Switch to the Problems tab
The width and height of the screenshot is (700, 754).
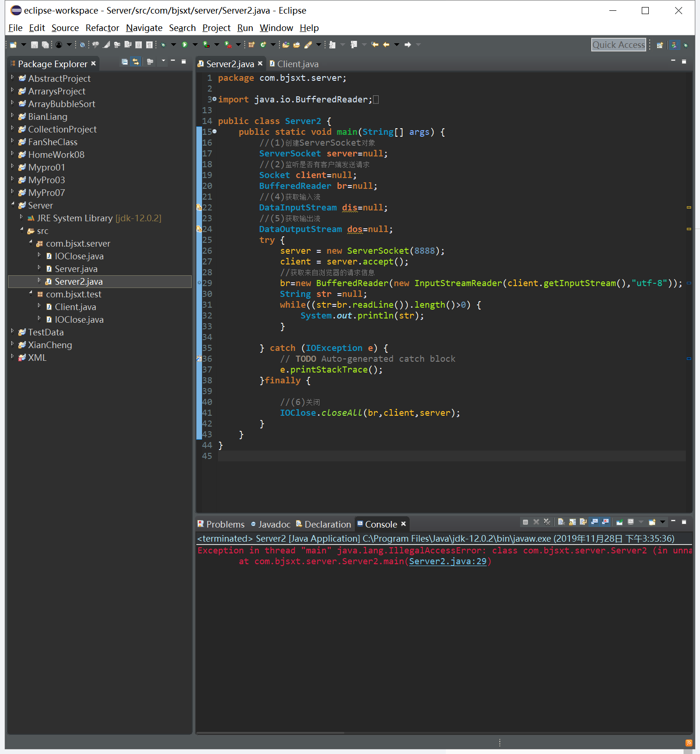[x=221, y=524]
